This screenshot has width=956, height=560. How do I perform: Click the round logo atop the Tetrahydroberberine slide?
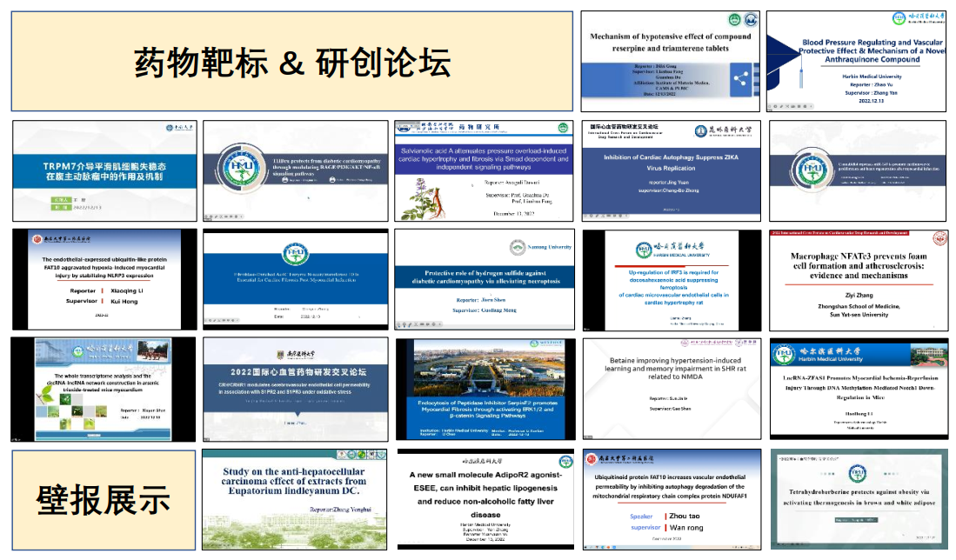(857, 473)
